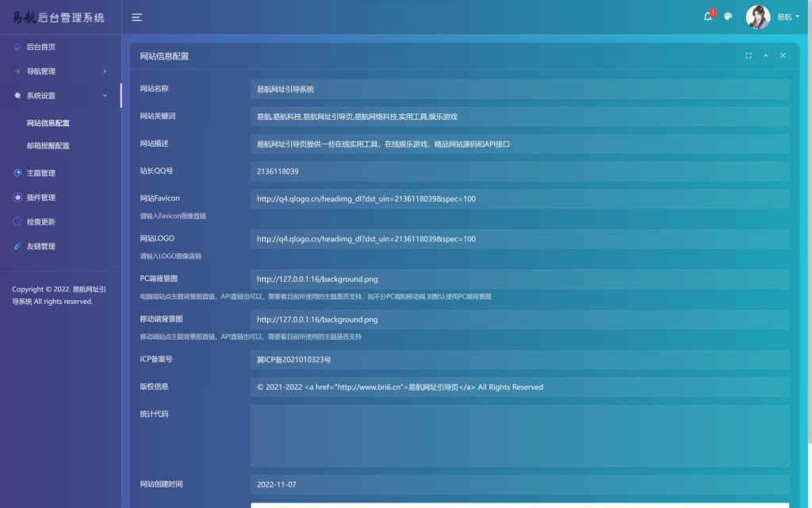Click the 主题管理 theme icon
The image size is (812, 508).
coord(17,173)
